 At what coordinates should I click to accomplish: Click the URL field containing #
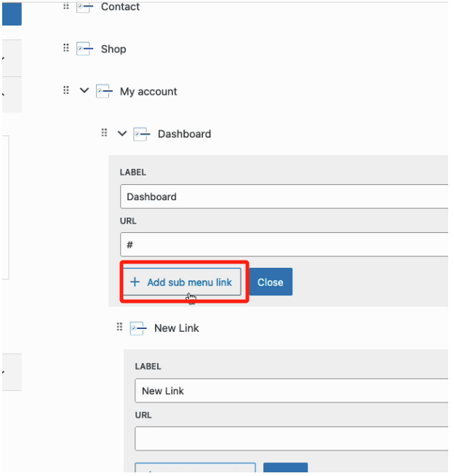point(284,245)
